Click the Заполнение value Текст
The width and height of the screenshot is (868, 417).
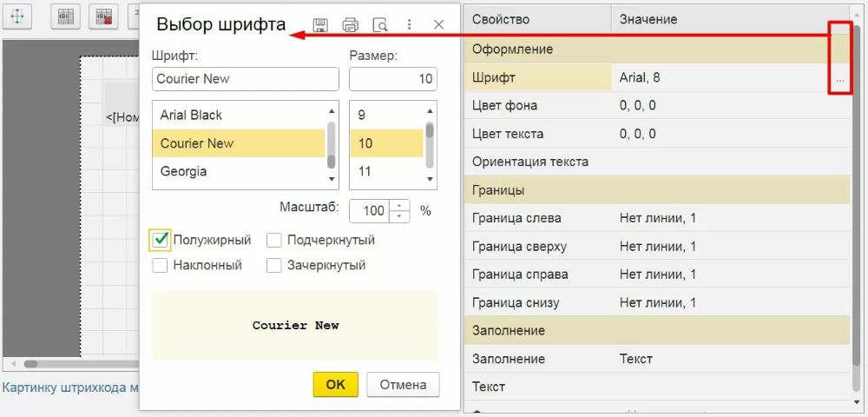pyautogui.click(x=636, y=359)
